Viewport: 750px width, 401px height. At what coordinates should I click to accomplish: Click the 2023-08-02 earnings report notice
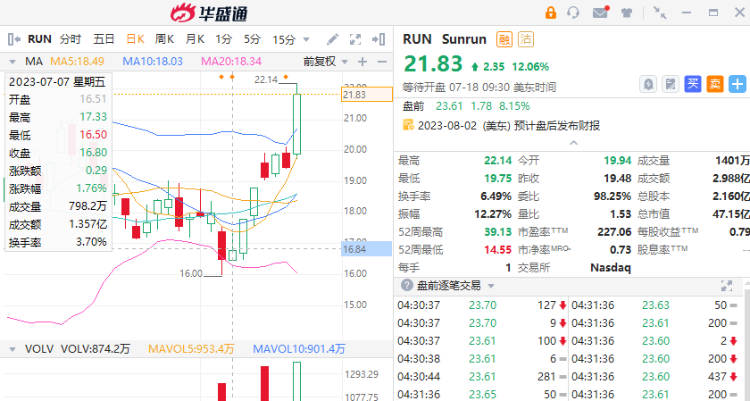(x=509, y=126)
